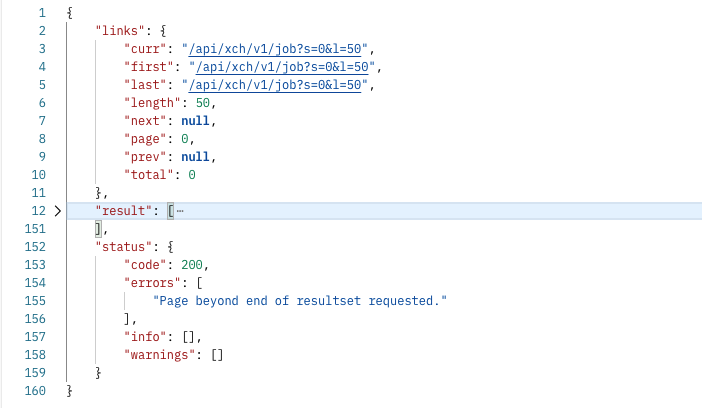Select line number 152 in the gutter
Screen dimensions: 702x408
coord(35,247)
